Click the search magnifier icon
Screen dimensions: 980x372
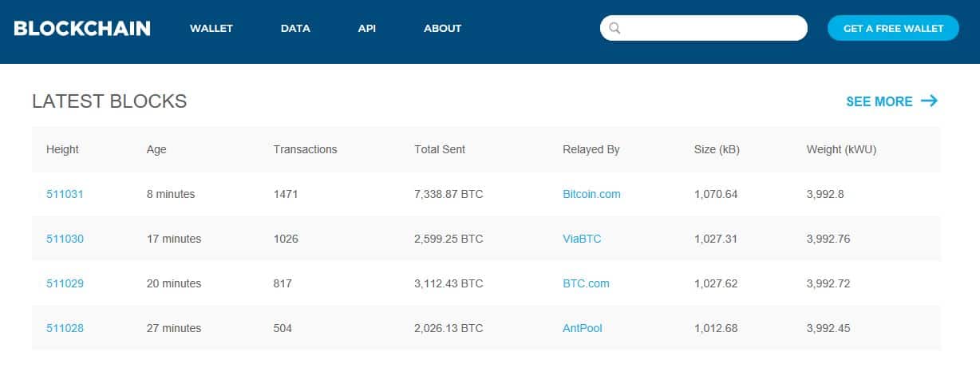point(614,29)
